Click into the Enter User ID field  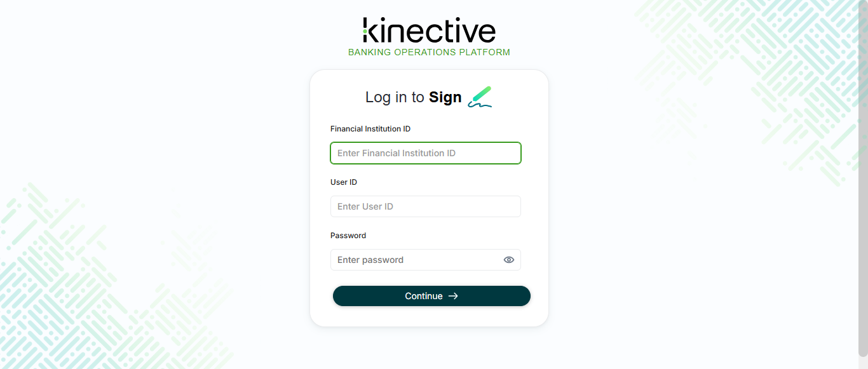pos(426,206)
